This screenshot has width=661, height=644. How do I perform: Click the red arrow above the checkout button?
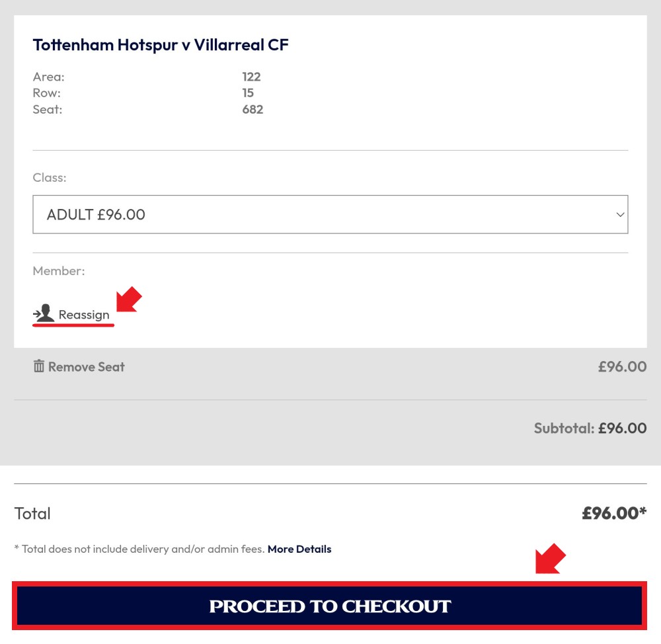click(550, 559)
